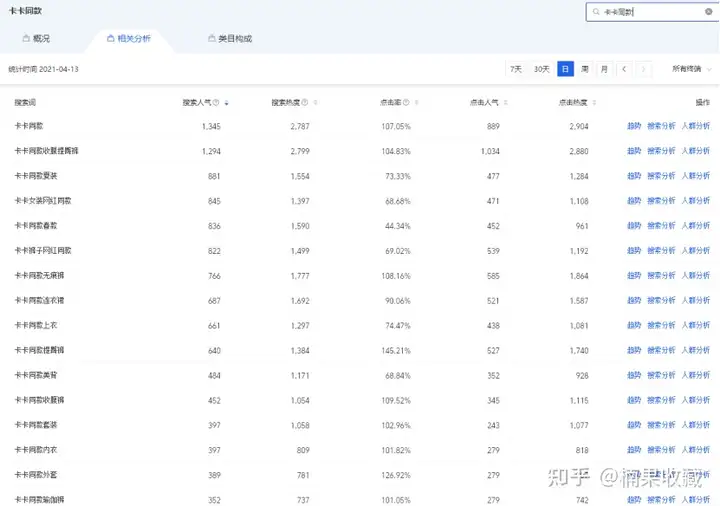The height and width of the screenshot is (506, 720).
Task: Select the 周 weekly granularity
Action: click(x=585, y=69)
